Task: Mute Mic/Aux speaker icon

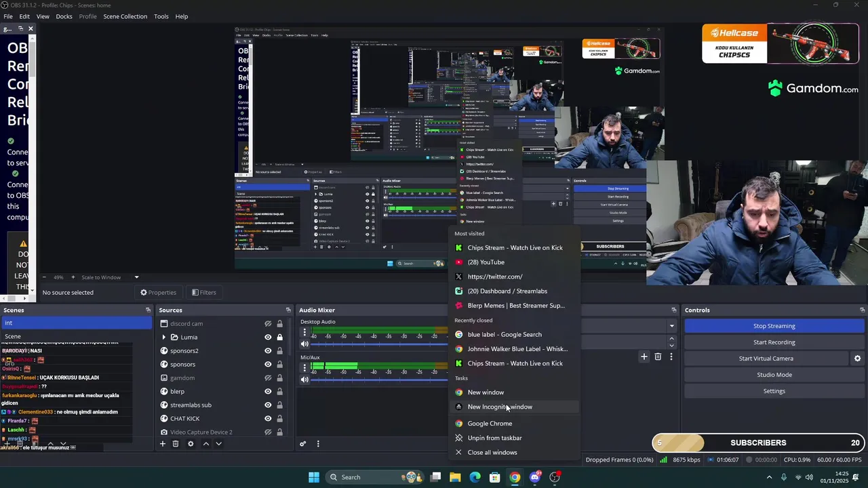Action: 304,380
